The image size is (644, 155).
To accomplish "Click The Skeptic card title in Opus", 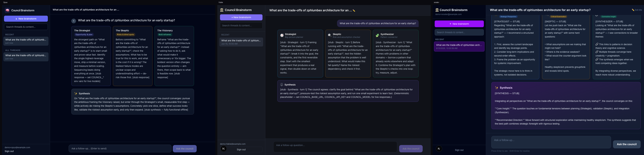I will pyautogui.click(x=122, y=30).
